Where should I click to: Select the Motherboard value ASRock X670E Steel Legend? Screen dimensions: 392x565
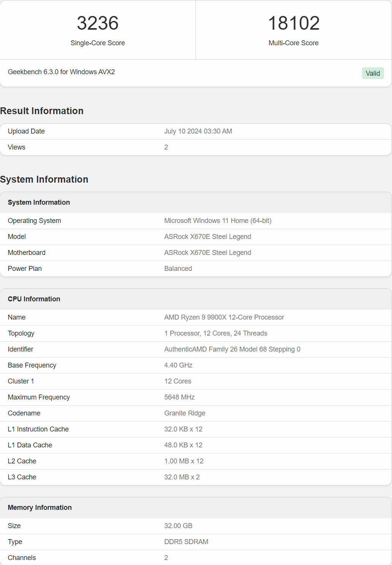coord(208,253)
